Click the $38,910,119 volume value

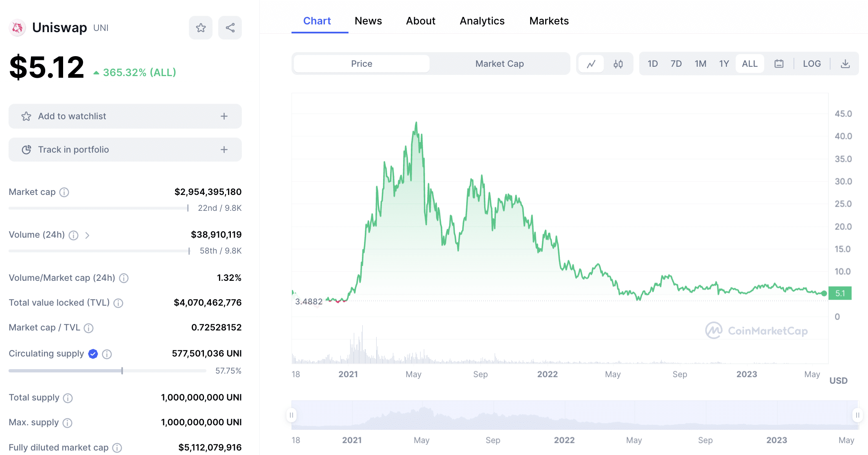coord(216,235)
